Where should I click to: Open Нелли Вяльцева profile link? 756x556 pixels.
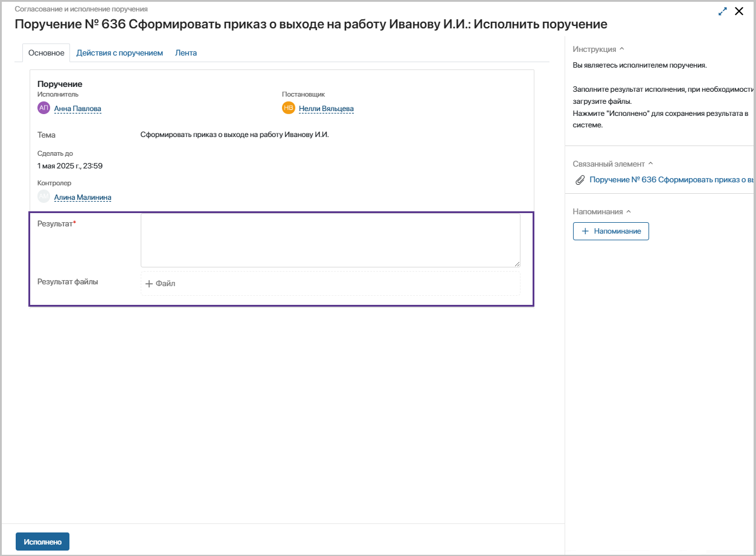tap(326, 109)
